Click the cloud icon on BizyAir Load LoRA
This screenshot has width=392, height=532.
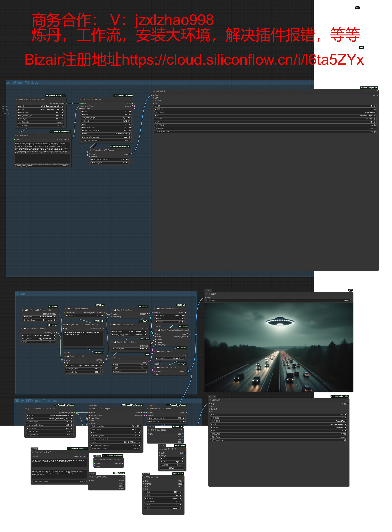click(x=68, y=356)
